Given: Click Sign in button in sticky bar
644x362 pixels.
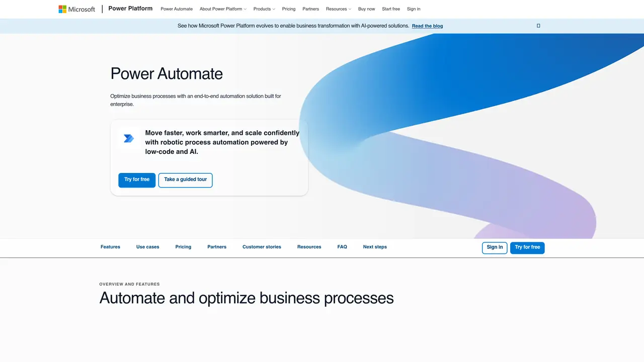Looking at the screenshot, I should point(495,248).
